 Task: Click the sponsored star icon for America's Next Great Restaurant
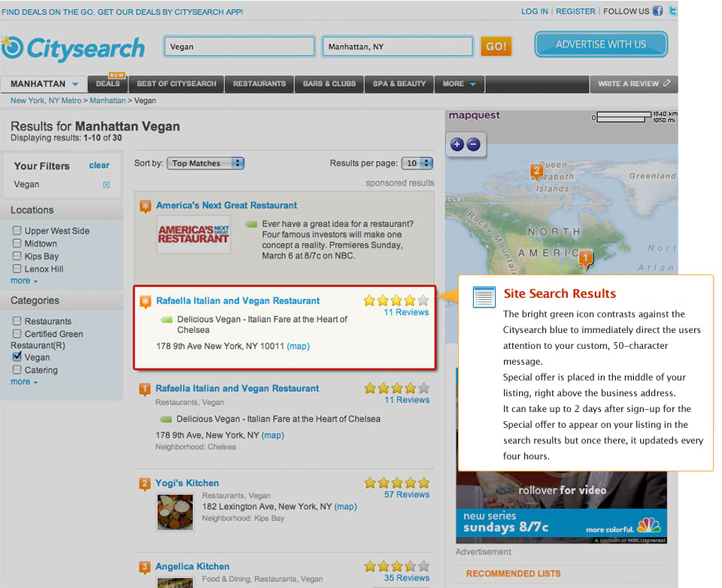pyautogui.click(x=145, y=206)
